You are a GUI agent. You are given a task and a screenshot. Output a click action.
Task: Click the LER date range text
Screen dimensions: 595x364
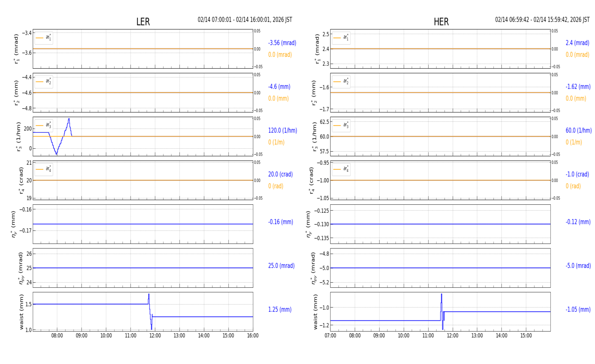(x=245, y=20)
